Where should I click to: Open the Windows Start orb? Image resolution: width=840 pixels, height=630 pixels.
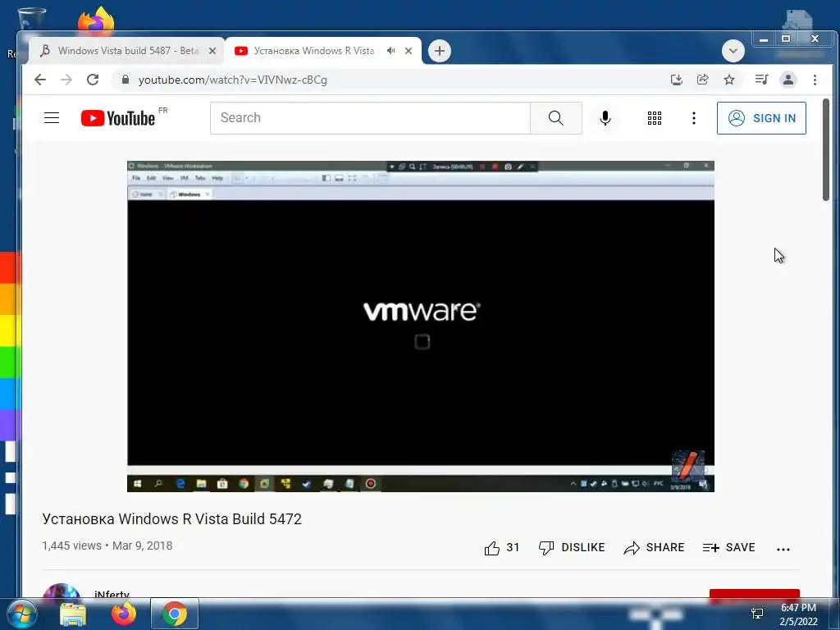[x=22, y=614]
